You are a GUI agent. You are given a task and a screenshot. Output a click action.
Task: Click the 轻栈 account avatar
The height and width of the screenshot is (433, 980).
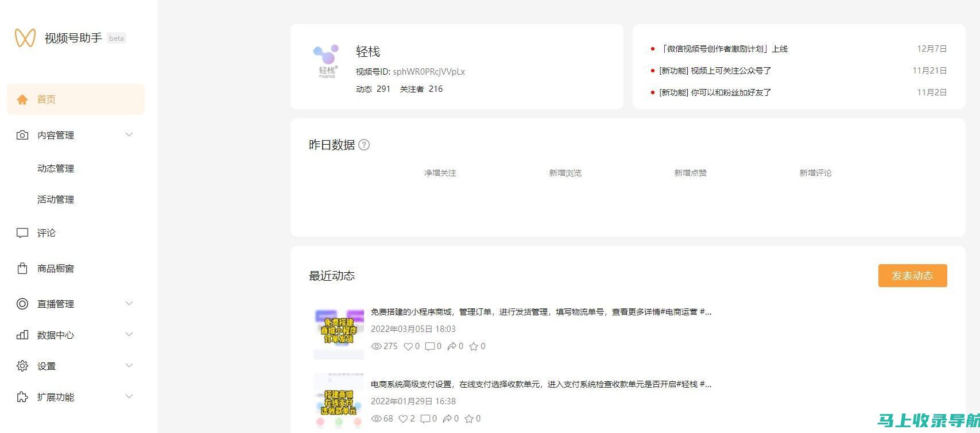coord(327,61)
